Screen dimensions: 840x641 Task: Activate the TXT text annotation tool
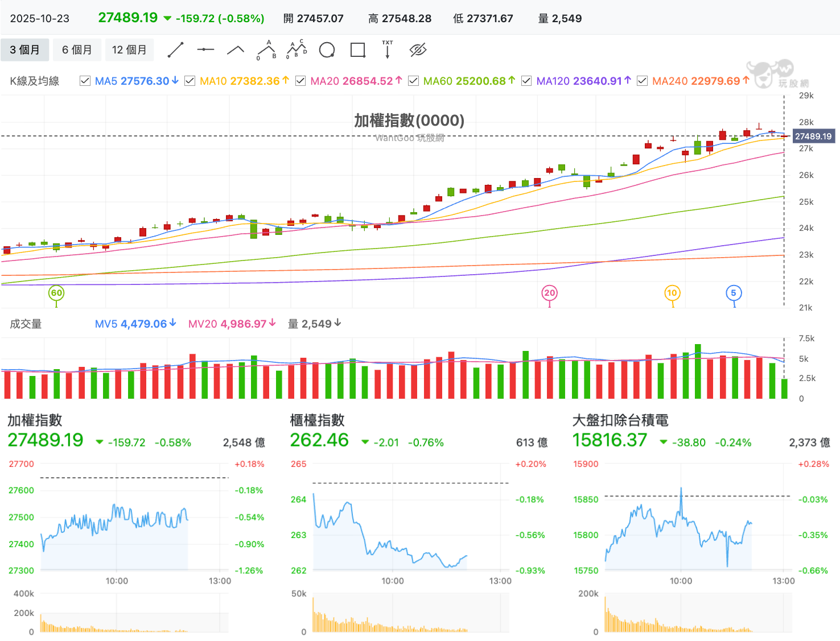pyautogui.click(x=388, y=49)
